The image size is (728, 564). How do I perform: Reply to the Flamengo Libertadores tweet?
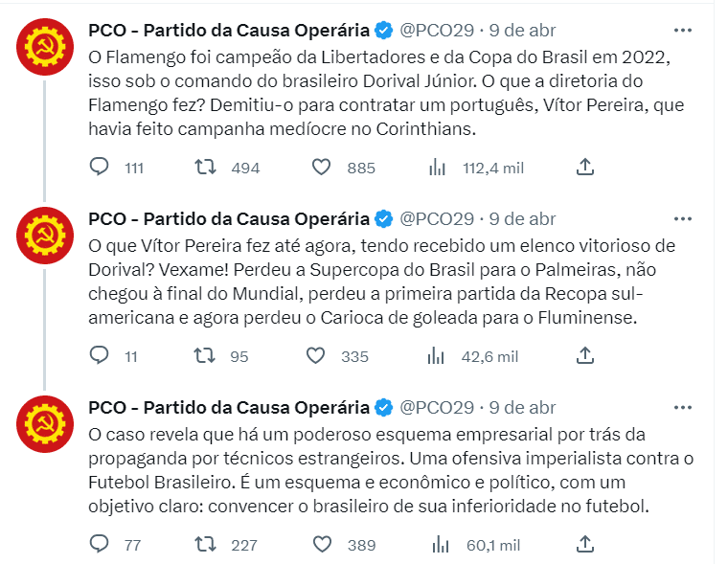click(99, 167)
